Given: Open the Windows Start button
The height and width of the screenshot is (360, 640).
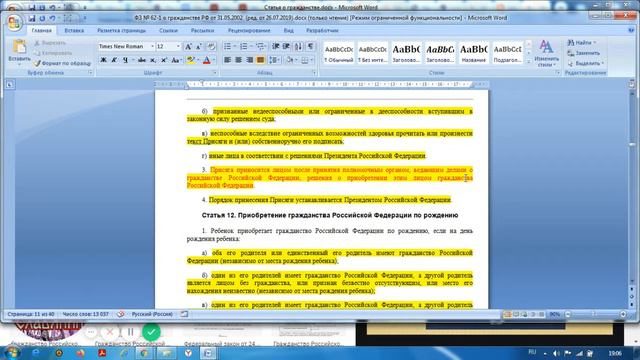Looking at the screenshot, I should pos(11,353).
